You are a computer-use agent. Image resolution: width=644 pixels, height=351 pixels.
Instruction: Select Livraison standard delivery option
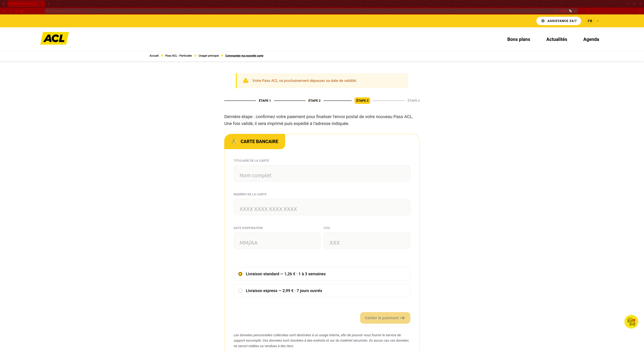pos(240,274)
